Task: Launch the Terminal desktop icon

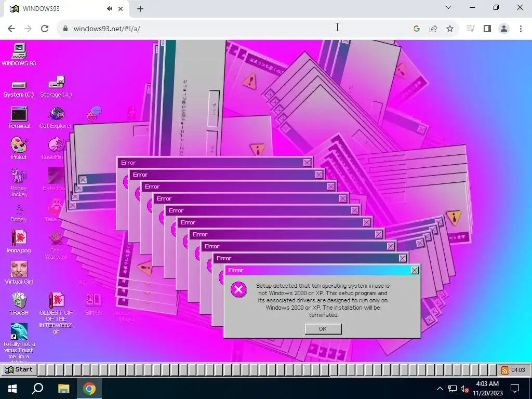Action: (19, 117)
